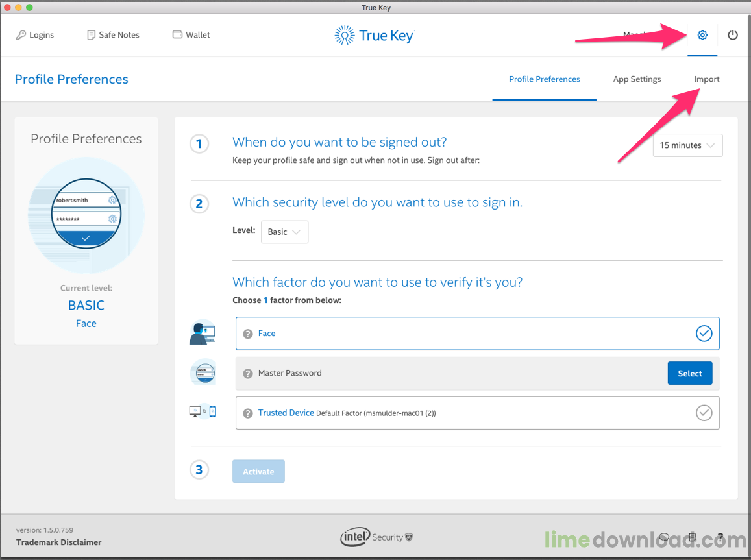Click question mark beside Trusted Device
The height and width of the screenshot is (560, 751).
click(x=247, y=413)
